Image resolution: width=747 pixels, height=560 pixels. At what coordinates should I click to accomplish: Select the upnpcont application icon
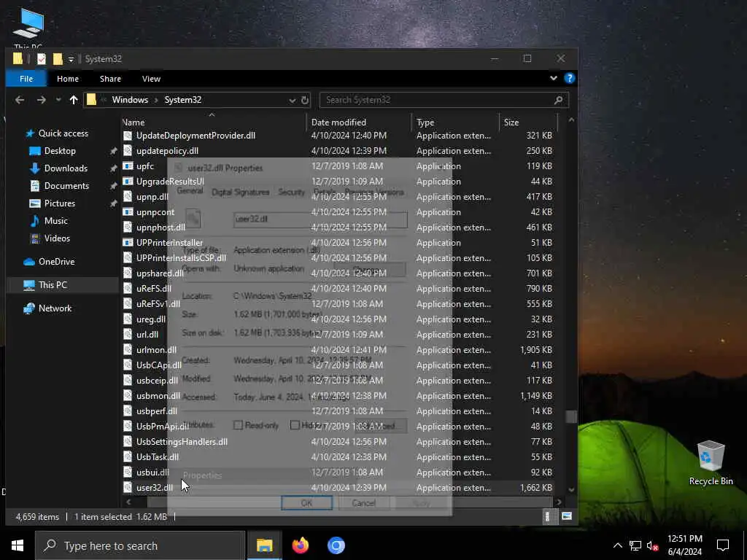coord(128,212)
